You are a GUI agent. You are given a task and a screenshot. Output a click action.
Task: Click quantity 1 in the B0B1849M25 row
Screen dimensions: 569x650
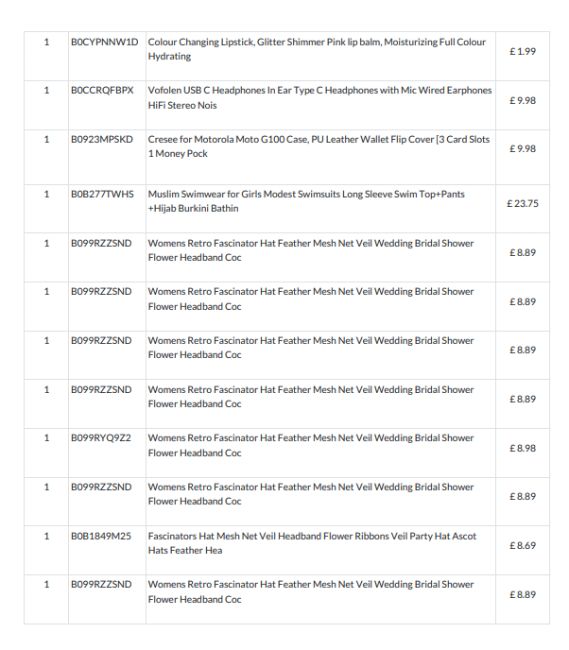pyautogui.click(x=46, y=536)
